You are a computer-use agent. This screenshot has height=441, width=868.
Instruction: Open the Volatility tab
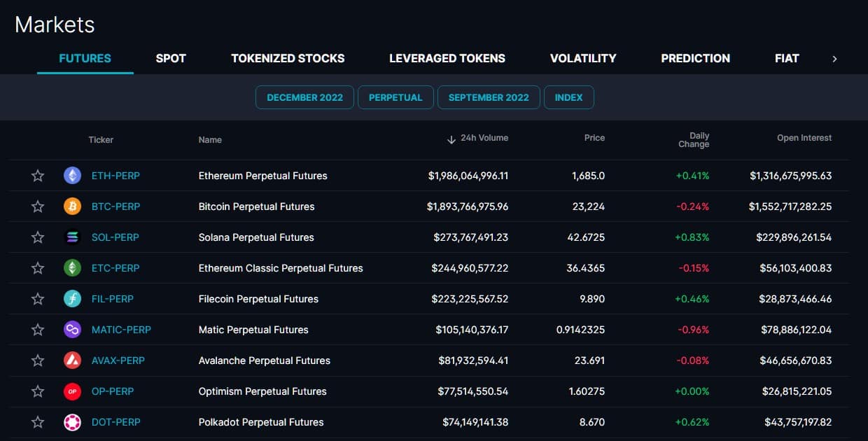pos(583,58)
